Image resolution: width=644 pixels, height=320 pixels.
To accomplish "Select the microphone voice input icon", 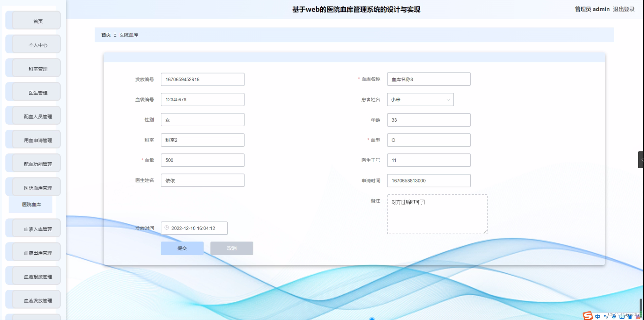I will (613, 317).
